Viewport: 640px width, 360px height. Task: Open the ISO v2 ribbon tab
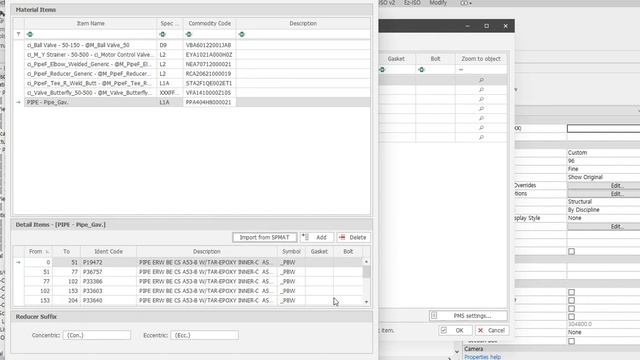[x=387, y=3]
